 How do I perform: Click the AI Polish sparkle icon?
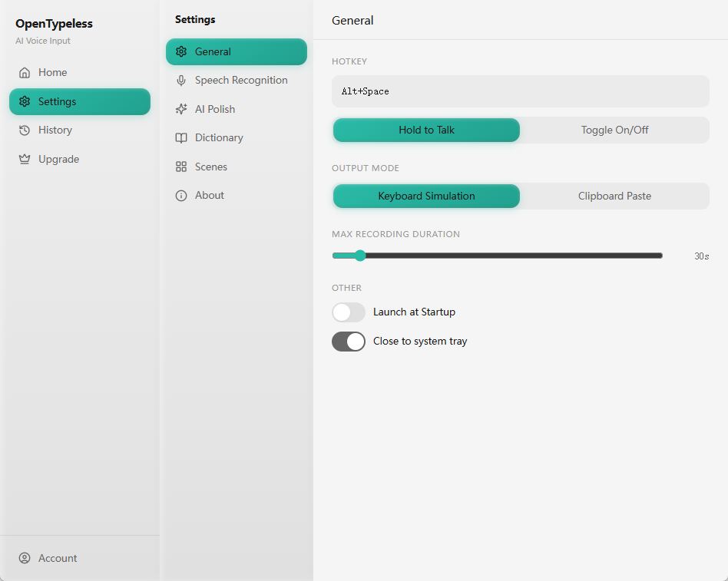pyautogui.click(x=181, y=109)
